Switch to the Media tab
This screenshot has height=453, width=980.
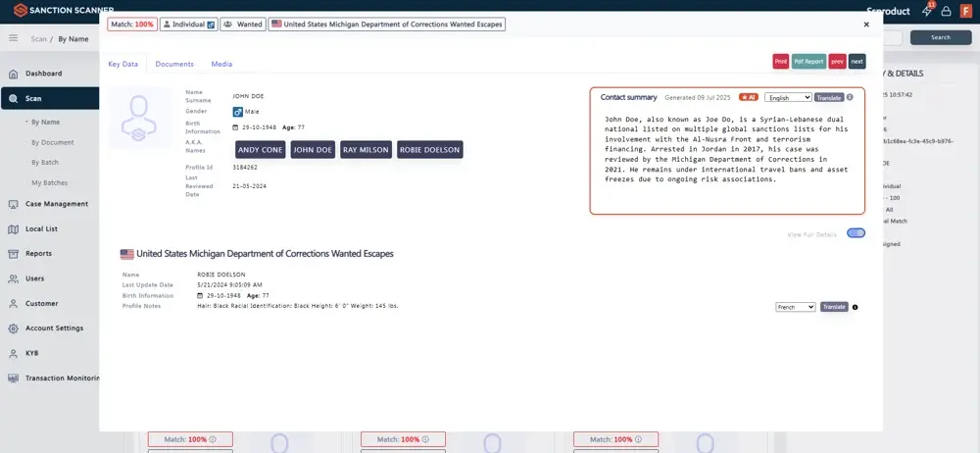[x=221, y=64]
